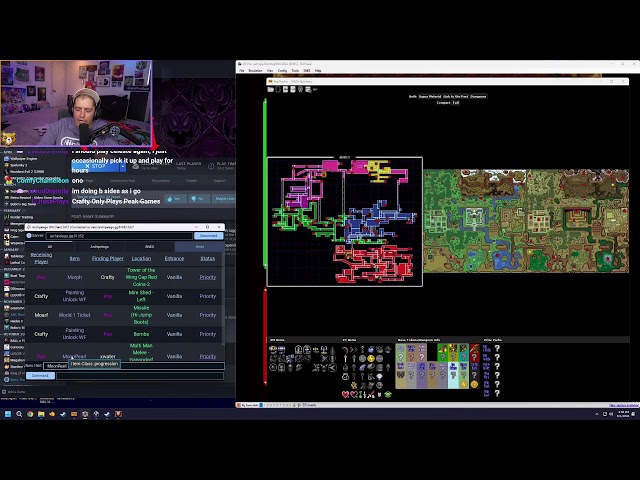
Task: Show hidden system tray icons
Action: click(x=597, y=414)
